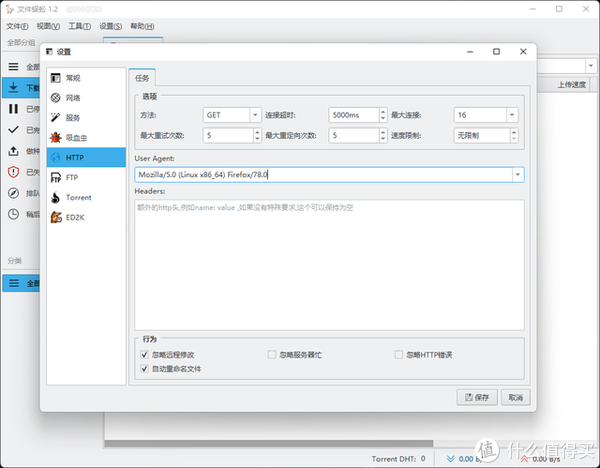This screenshot has width=600, height=468.
Task: Select the 吸血虫 bug icon
Action: [55, 137]
